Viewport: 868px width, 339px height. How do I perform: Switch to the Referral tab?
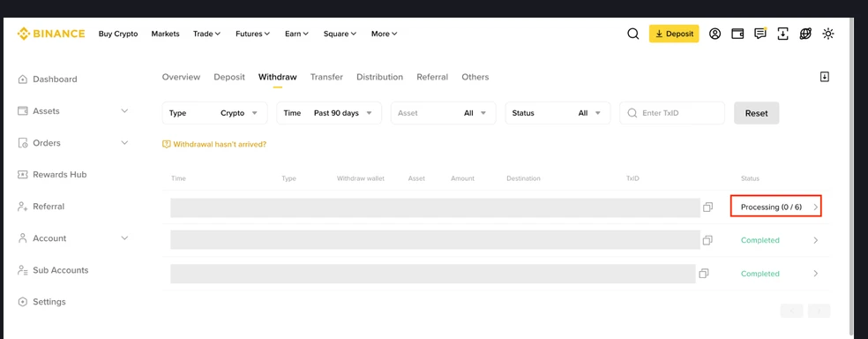tap(432, 77)
